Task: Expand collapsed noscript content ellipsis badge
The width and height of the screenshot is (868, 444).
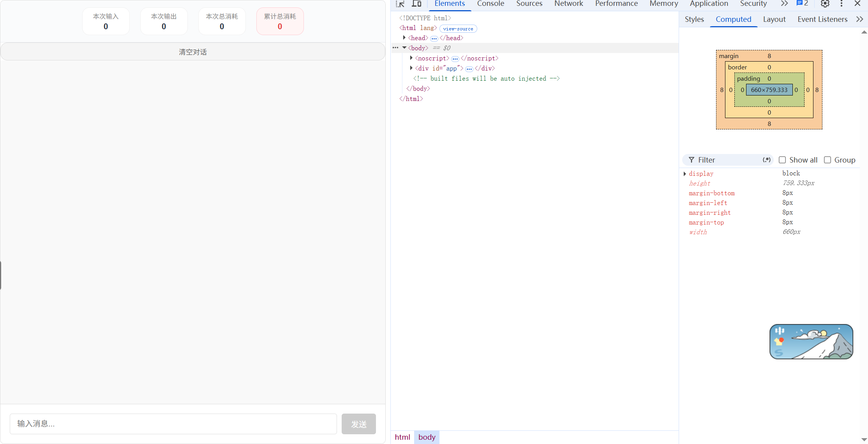Action: [455, 58]
